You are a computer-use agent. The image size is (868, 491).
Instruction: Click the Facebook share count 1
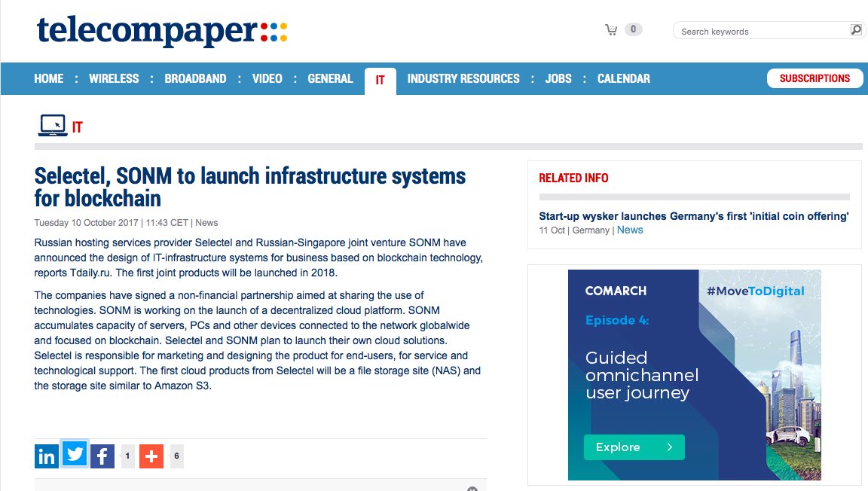pyautogui.click(x=128, y=456)
